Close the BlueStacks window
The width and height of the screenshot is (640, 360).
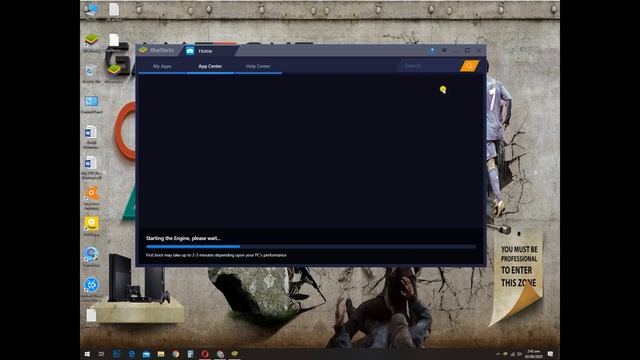[479, 51]
